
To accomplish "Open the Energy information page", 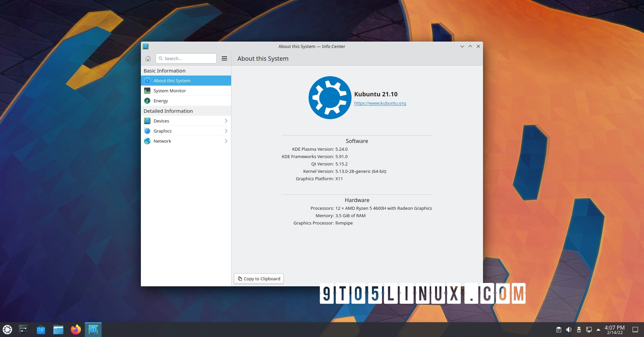I will (x=161, y=101).
